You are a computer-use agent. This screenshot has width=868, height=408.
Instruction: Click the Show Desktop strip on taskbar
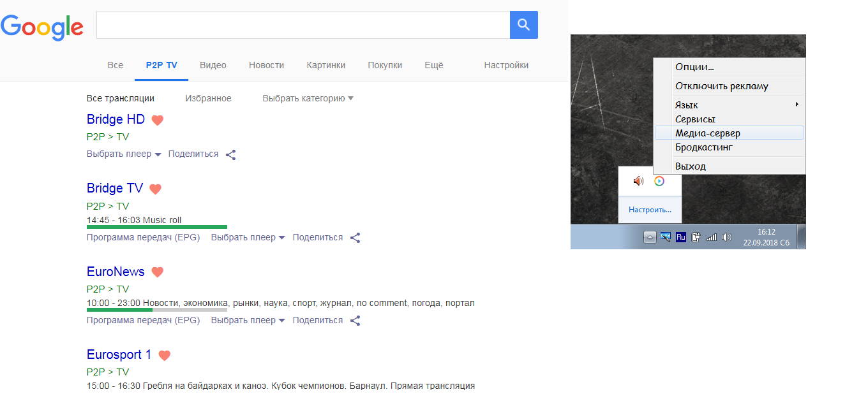click(801, 237)
